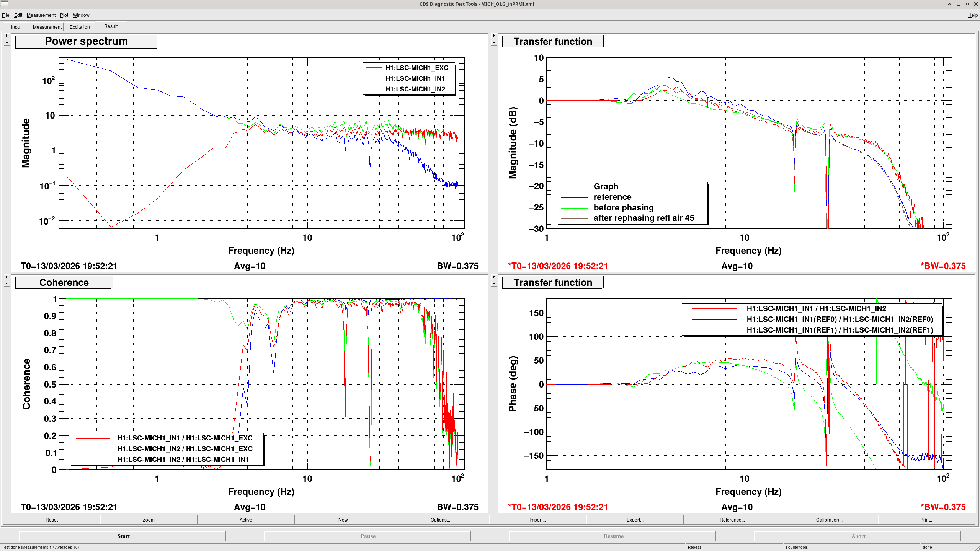Open the Measurement menu
The image size is (980, 551).
click(x=41, y=15)
